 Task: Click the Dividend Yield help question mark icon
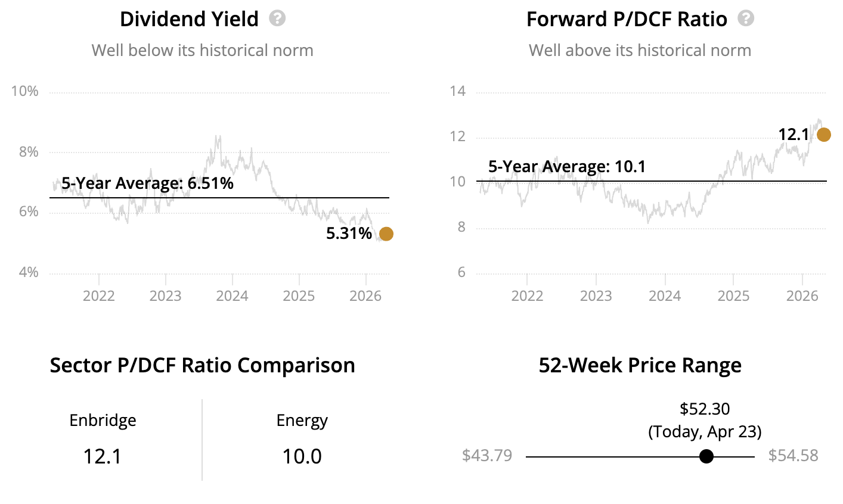[277, 18]
